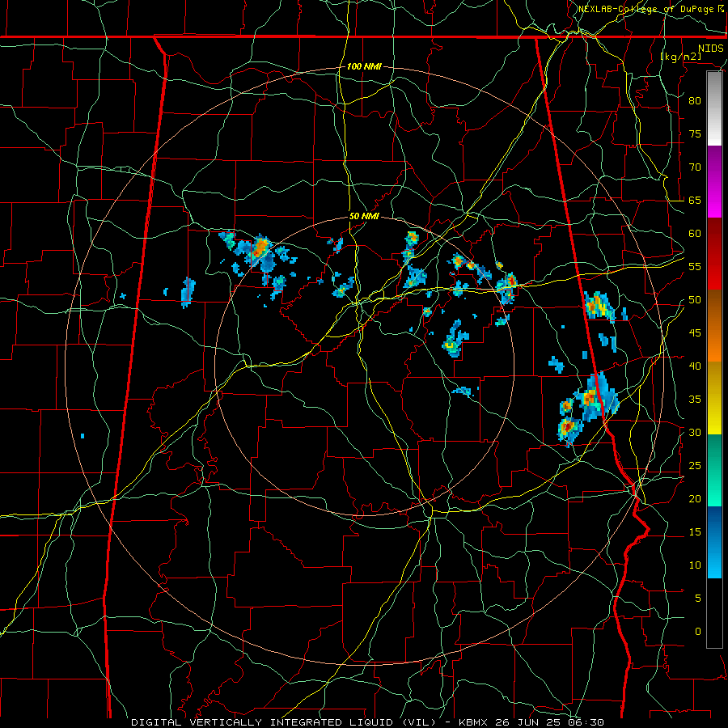Image resolution: width=728 pixels, height=728 pixels.
Task: Click the 50 value on the color scale
Action: point(695,300)
